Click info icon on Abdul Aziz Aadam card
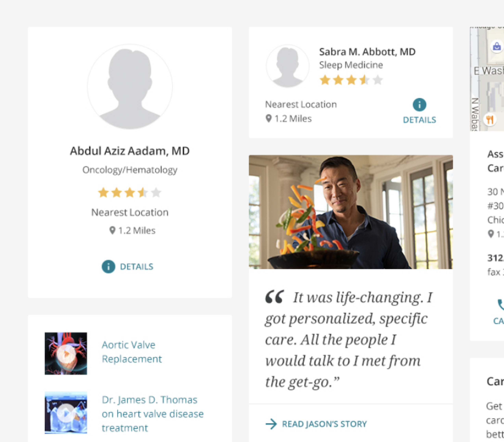 point(108,267)
